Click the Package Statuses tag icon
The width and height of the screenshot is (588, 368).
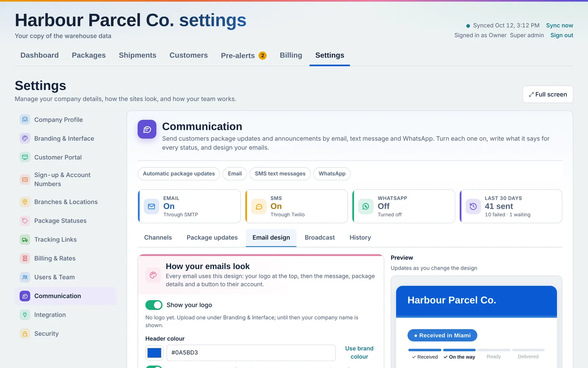click(25, 221)
